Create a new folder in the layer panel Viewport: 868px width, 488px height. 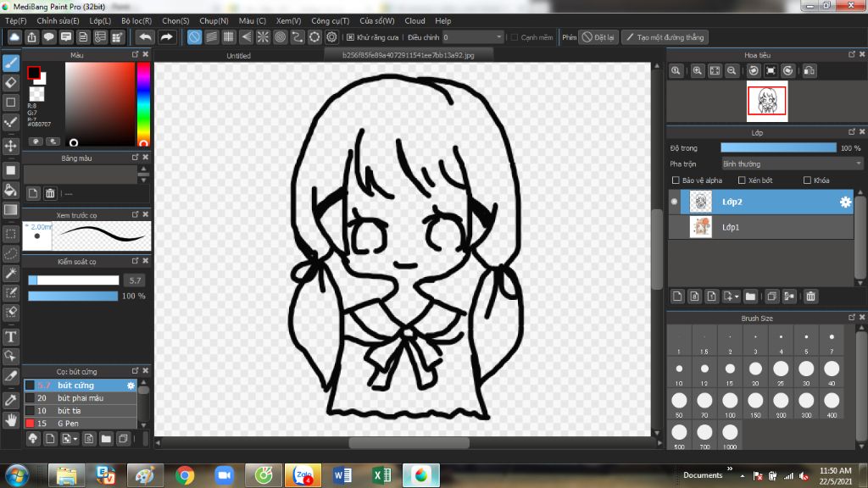pyautogui.click(x=750, y=297)
